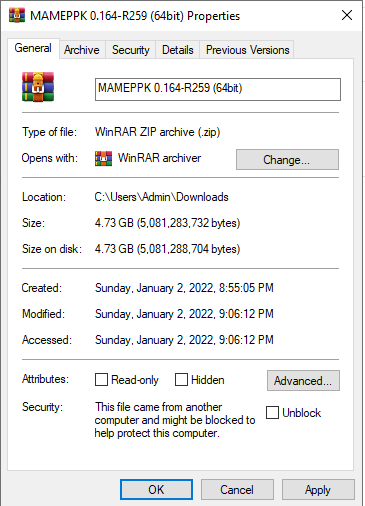Click the small WinRAR archiver icon beside Opens with
365x506 pixels.
click(103, 158)
